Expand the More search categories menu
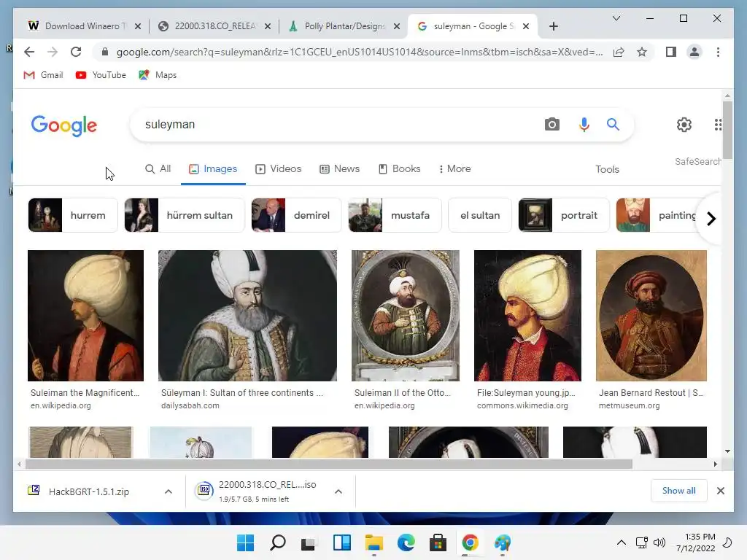Image resolution: width=747 pixels, height=560 pixels. pos(455,168)
